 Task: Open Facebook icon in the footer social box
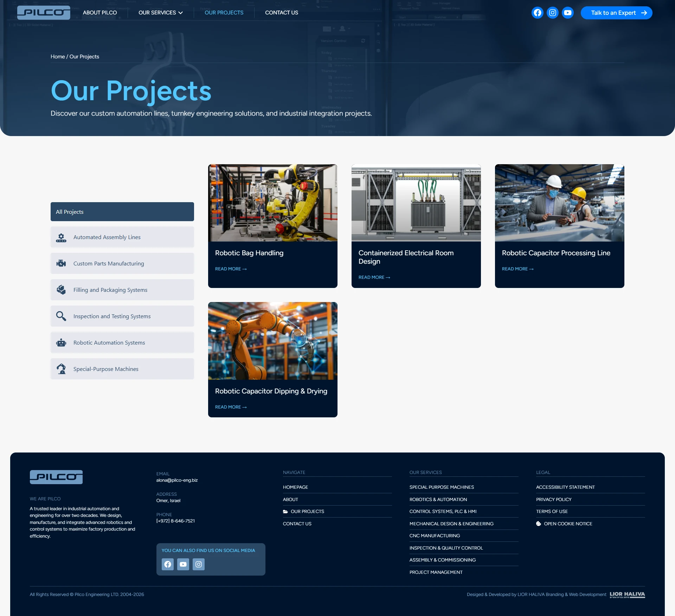coord(168,564)
